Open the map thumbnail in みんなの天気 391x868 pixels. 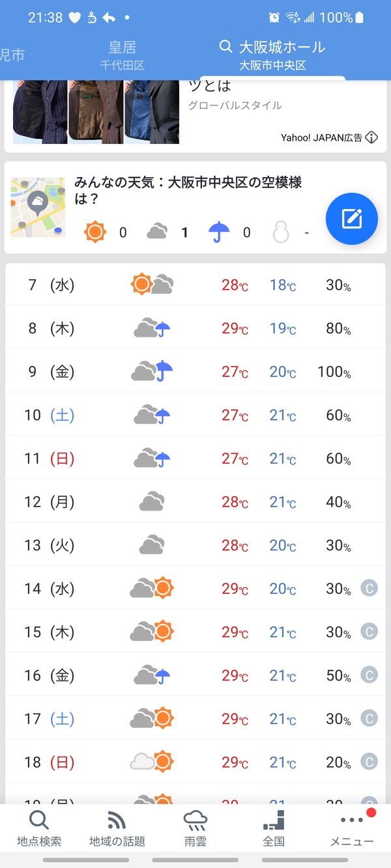point(38,207)
